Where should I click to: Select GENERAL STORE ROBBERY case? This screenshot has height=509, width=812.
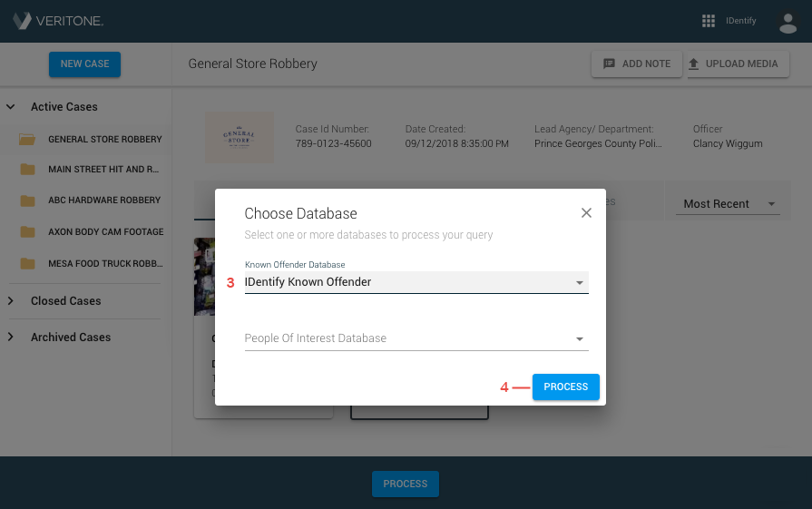point(105,140)
